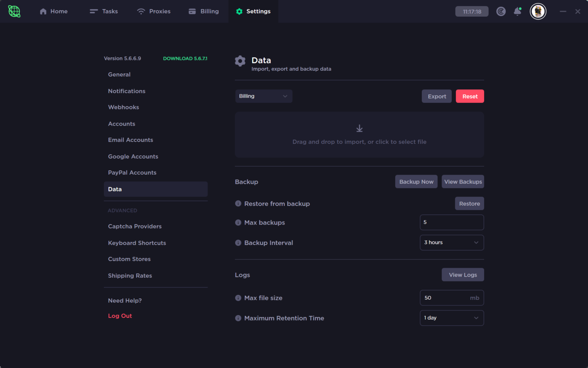This screenshot has width=588, height=368.
Task: Open the notifications bell icon
Action: (x=517, y=11)
